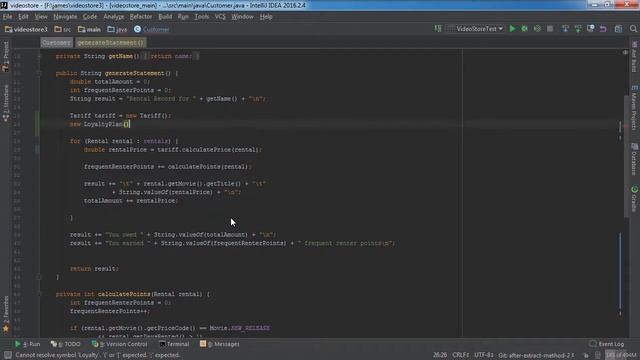Click memory usage indicator in status bar
Image resolution: width=640 pixels, height=360 pixels.
click(621, 355)
